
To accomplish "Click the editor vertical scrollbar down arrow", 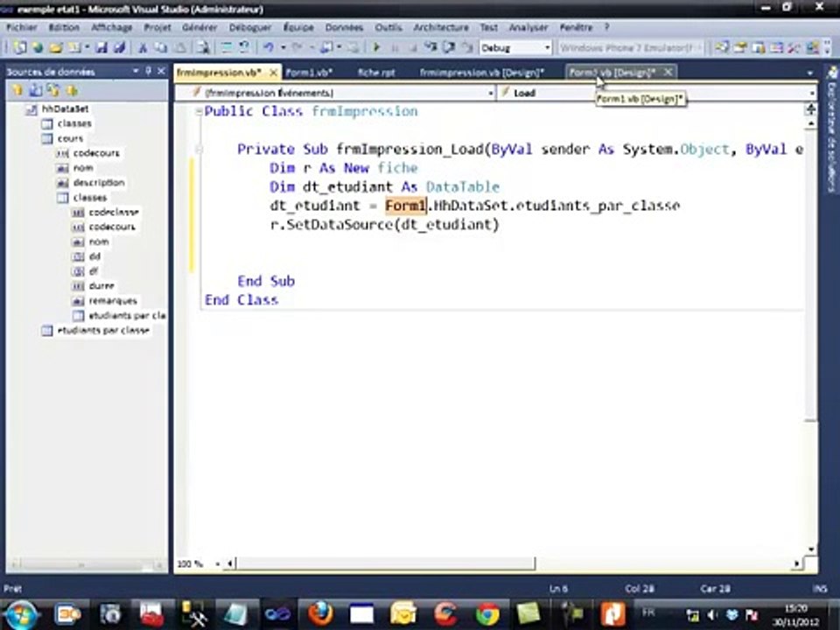I will (x=810, y=549).
